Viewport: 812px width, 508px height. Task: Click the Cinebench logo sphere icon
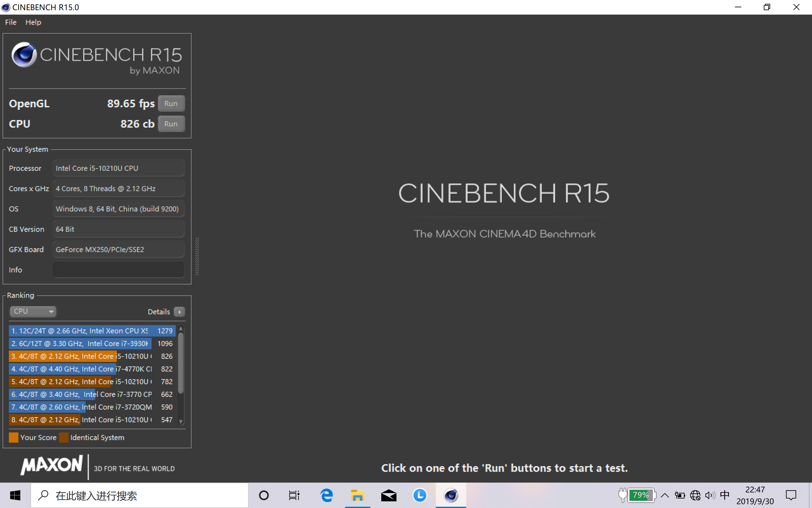24,55
